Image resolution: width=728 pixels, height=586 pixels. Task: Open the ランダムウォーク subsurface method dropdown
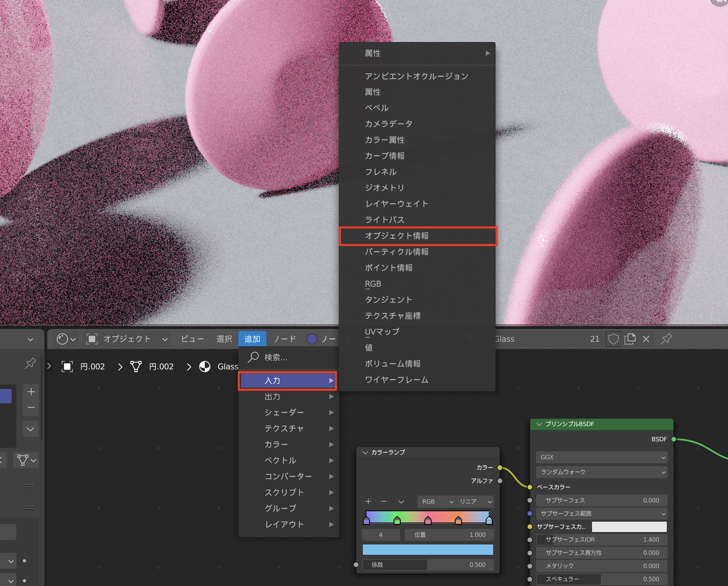click(x=601, y=472)
